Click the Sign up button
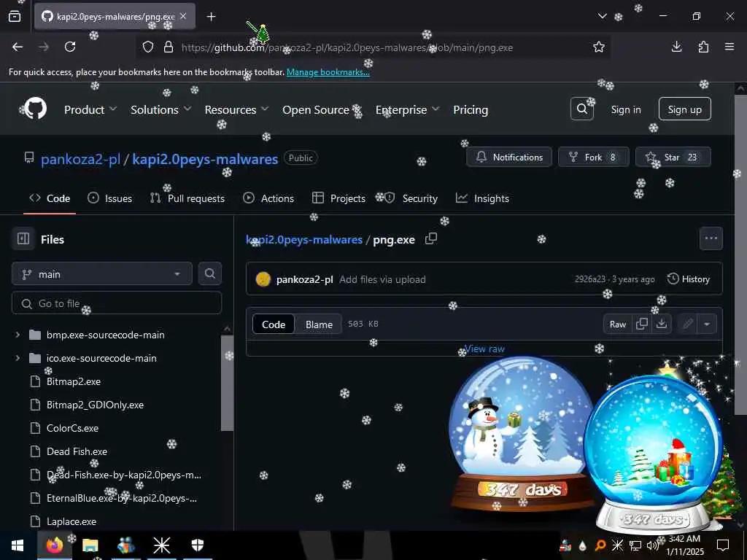 click(x=684, y=109)
